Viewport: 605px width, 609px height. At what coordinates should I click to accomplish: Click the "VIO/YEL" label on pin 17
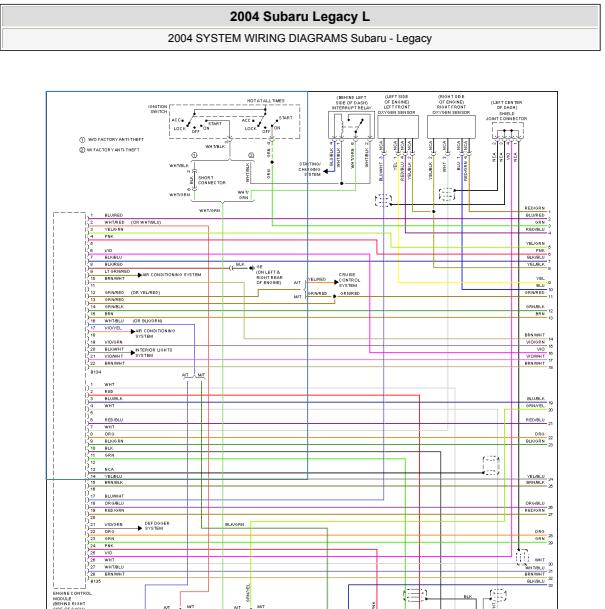click(113, 328)
